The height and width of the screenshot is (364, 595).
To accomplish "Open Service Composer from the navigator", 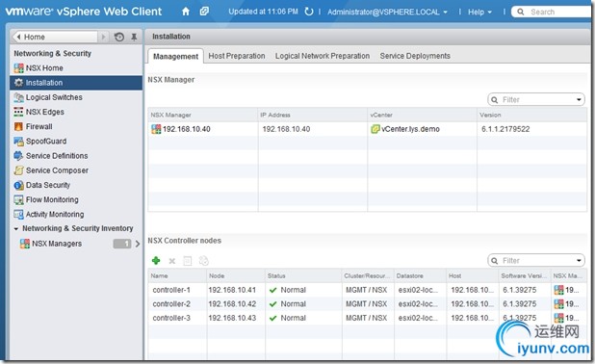I will click(x=57, y=170).
